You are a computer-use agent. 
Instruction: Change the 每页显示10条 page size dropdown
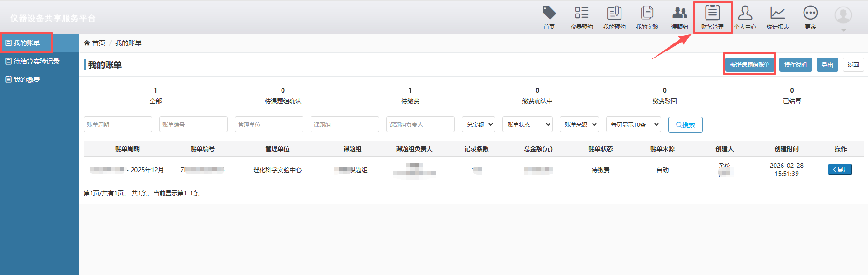(633, 124)
